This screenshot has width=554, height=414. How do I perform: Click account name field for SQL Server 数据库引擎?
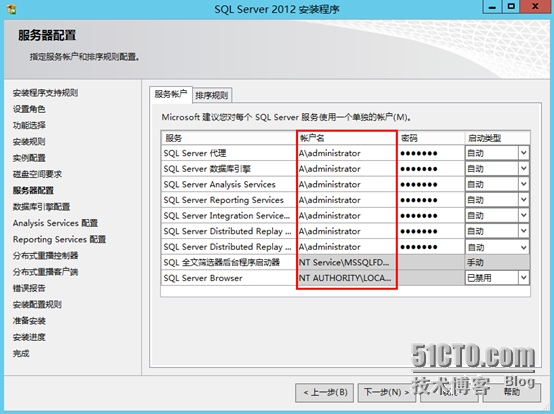pyautogui.click(x=347, y=168)
